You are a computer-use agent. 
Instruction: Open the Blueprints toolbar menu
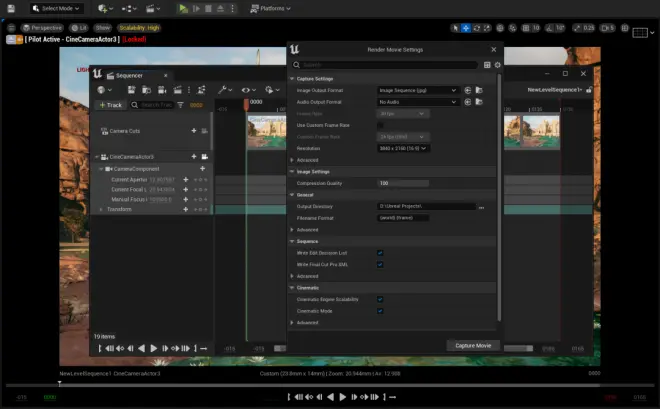point(129,8)
